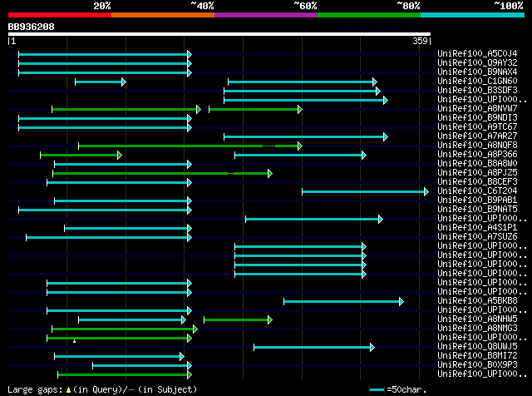532x396 pixels.
Task: Click the cyan alignment bar for UniRef100_B0X9P3
Action: tap(142, 366)
